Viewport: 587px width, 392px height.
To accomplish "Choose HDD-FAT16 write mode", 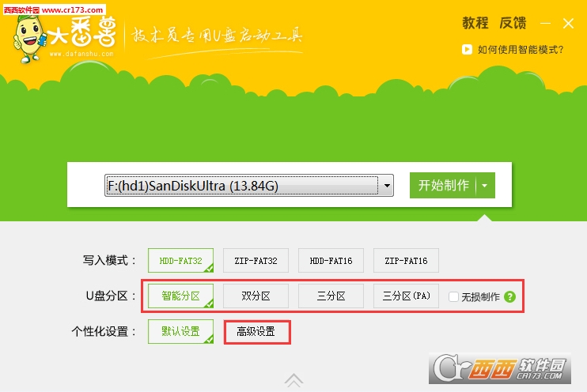I will click(331, 260).
